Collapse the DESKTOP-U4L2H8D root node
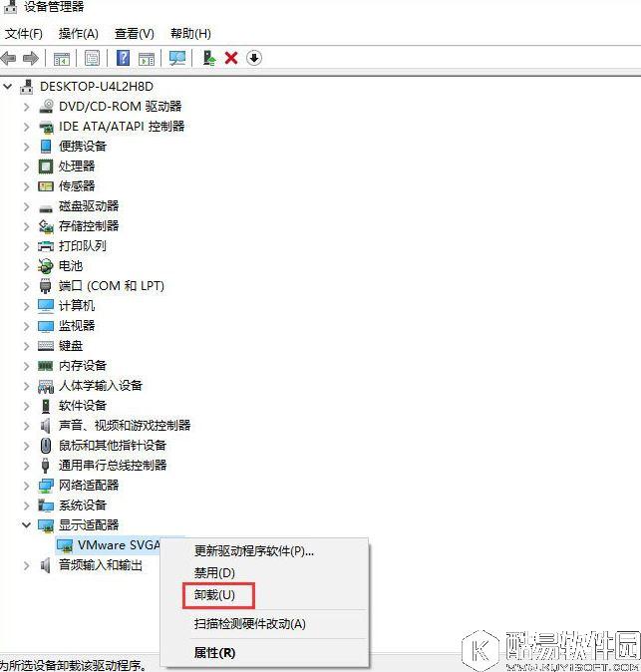 (8, 87)
